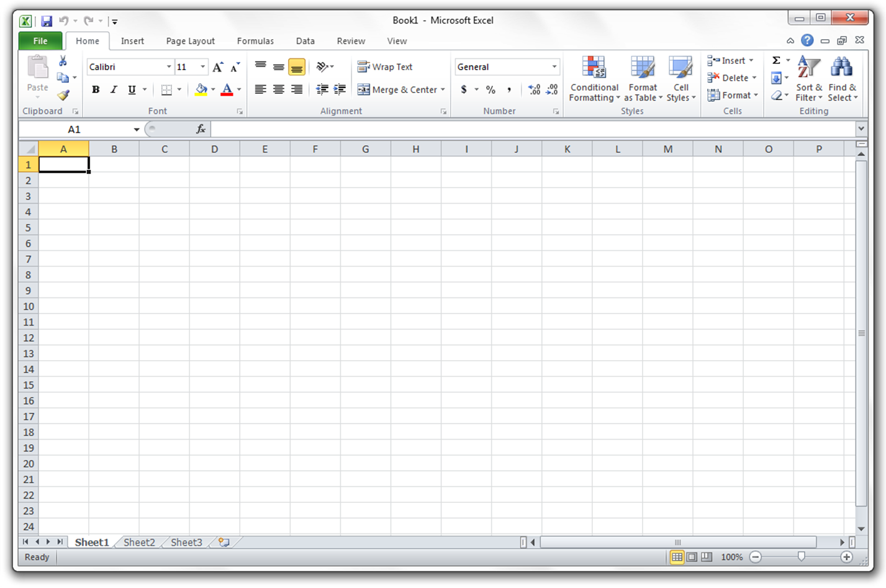Toggle the Wrap Text option
This screenshot has width=886, height=588.
385,67
